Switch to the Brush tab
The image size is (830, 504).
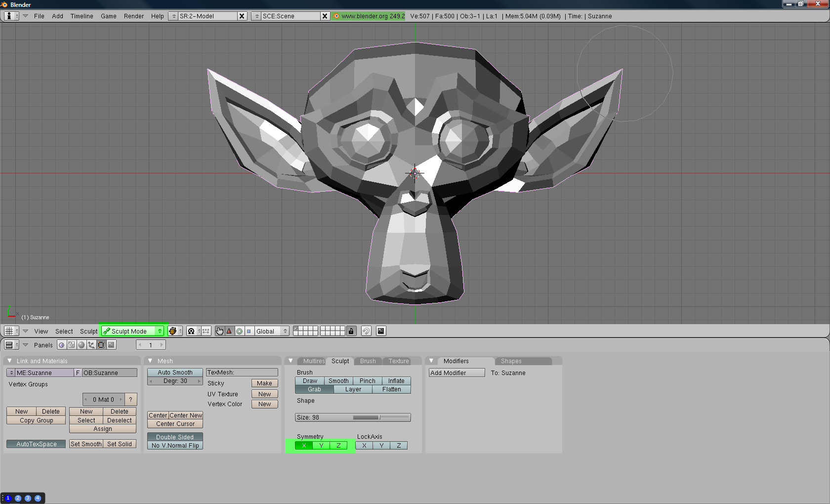click(368, 361)
